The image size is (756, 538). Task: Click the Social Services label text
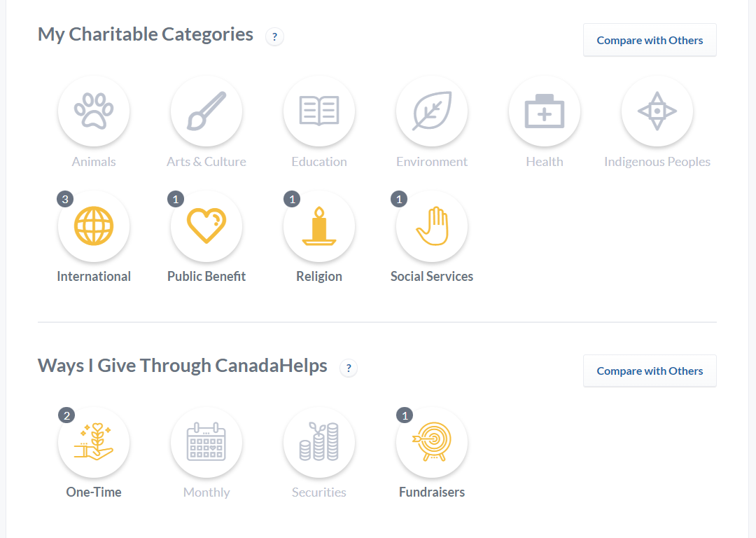(432, 277)
